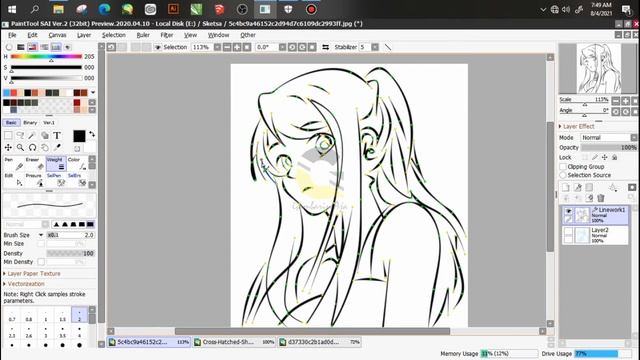Open the Filter menu
Image resolution: width=640 pixels, height=360 pixels.
pyautogui.click(x=167, y=35)
